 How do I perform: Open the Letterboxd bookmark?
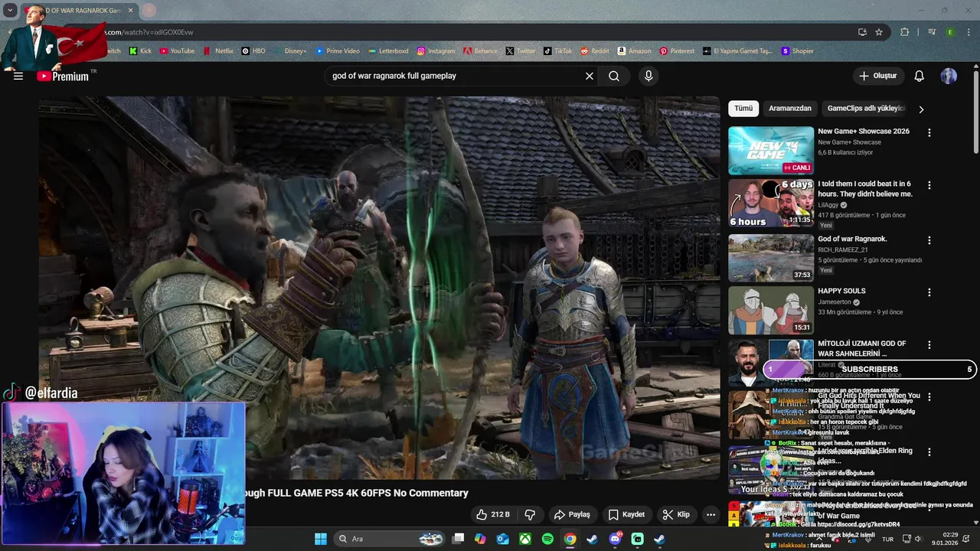point(388,51)
